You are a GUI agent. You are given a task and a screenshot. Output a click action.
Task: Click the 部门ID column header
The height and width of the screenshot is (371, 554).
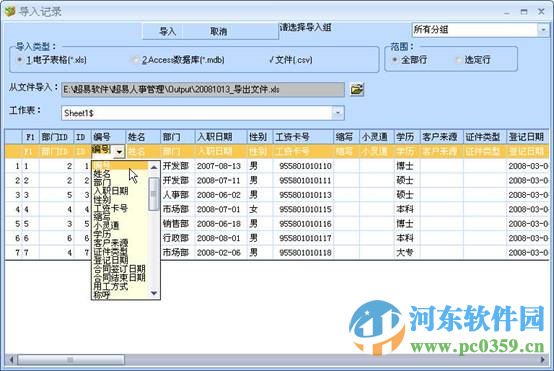coord(56,137)
